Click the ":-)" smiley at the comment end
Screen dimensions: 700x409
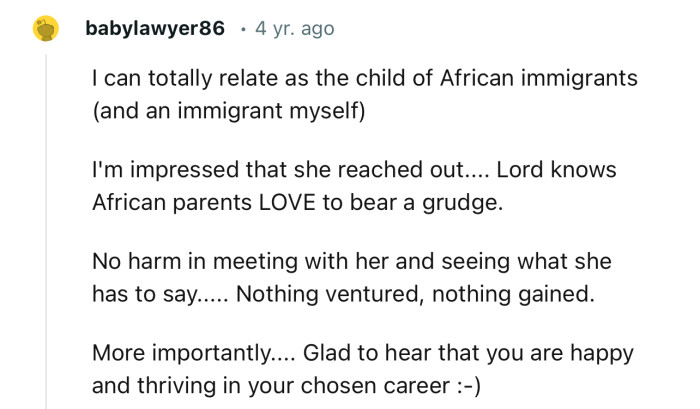tap(469, 386)
